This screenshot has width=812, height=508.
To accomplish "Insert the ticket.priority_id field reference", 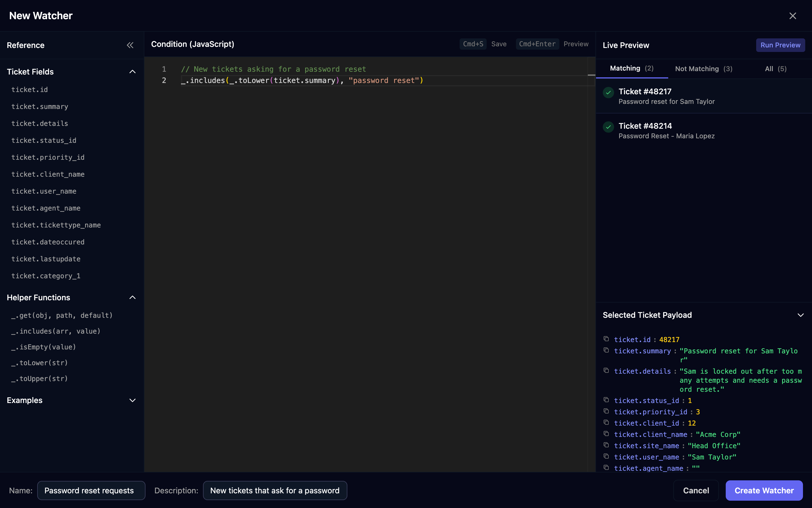I will pyautogui.click(x=48, y=157).
